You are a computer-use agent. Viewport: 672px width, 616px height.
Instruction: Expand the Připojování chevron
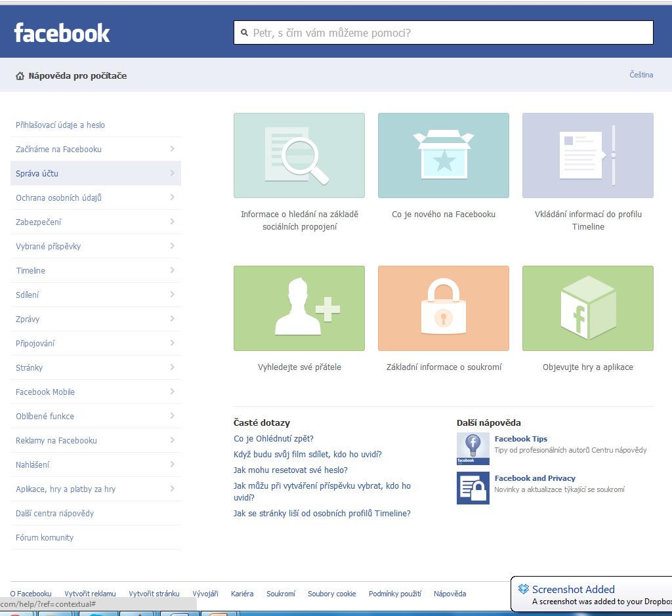173,343
